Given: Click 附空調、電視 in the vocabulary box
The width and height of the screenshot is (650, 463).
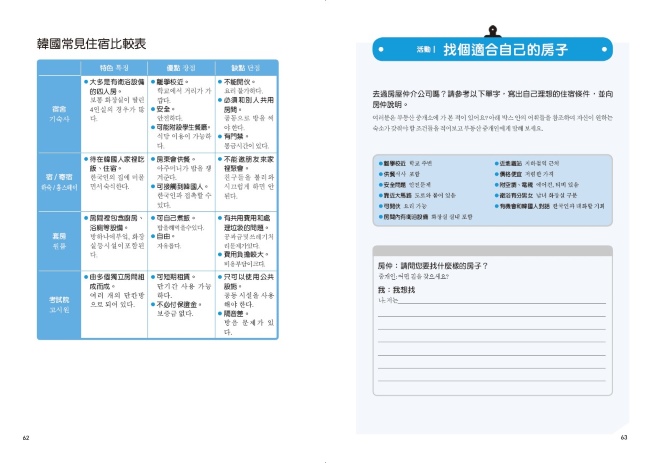Looking at the screenshot, I should 514,185.
